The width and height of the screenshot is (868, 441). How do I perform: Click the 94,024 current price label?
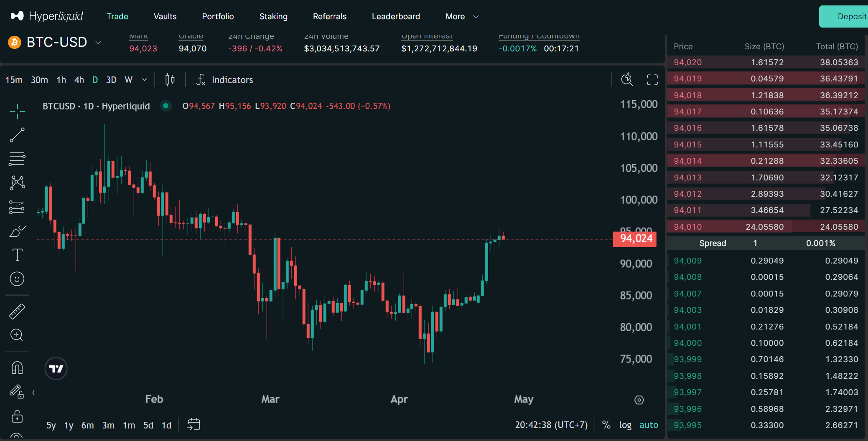point(635,239)
